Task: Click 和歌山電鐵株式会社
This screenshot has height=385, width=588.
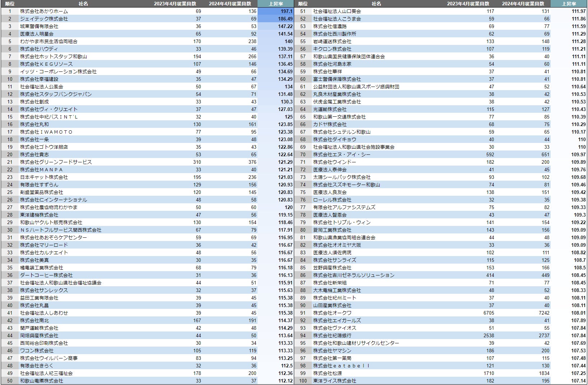Action: pos(42,381)
